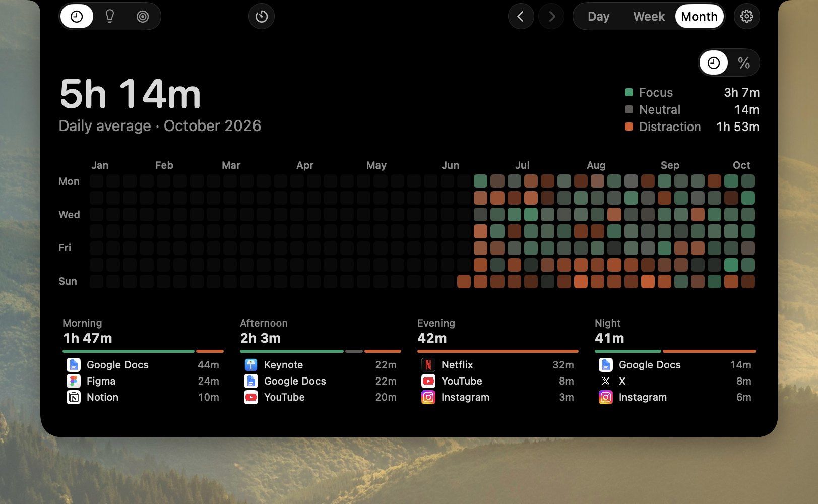This screenshot has width=818, height=504.
Task: Switch to the Week view
Action: pos(649,17)
